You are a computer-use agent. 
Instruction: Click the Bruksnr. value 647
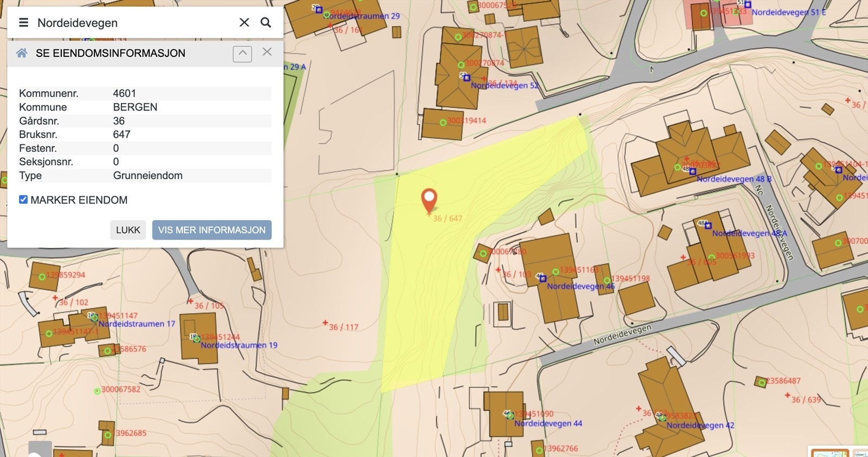point(122,134)
